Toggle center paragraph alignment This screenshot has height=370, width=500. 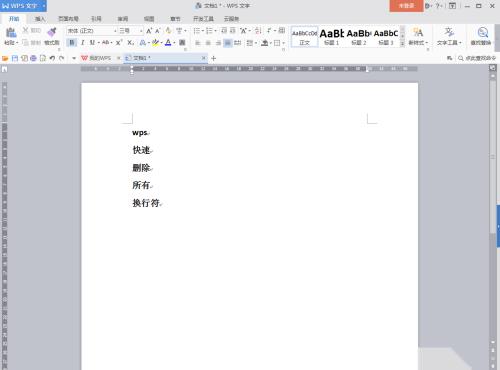pyautogui.click(x=208, y=43)
